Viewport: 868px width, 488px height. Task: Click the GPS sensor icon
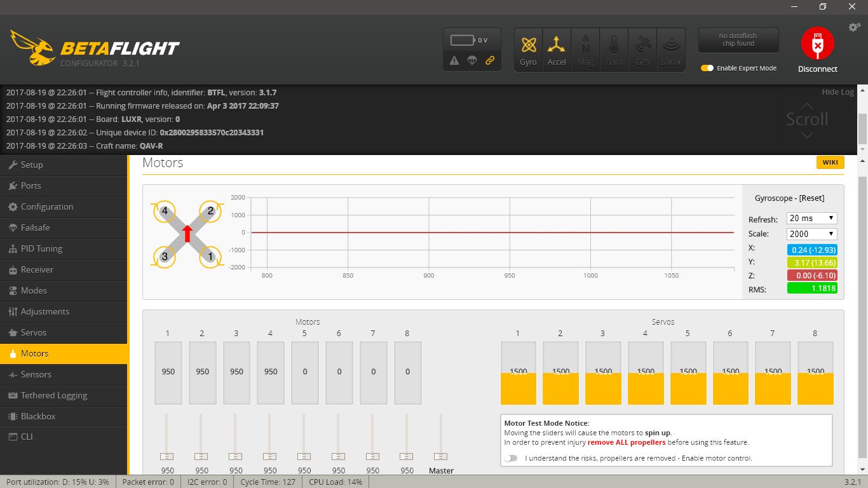642,50
